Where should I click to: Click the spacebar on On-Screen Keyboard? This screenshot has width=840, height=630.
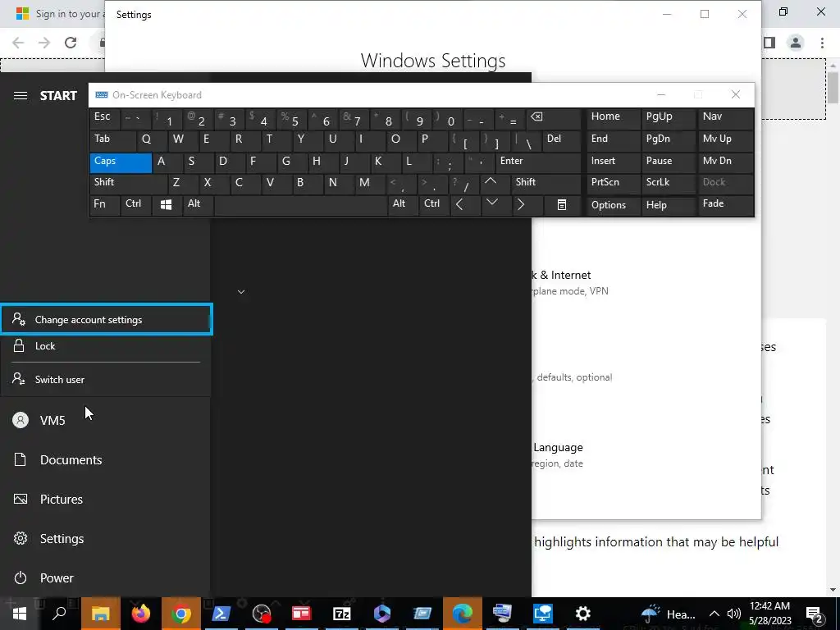tap(301, 205)
